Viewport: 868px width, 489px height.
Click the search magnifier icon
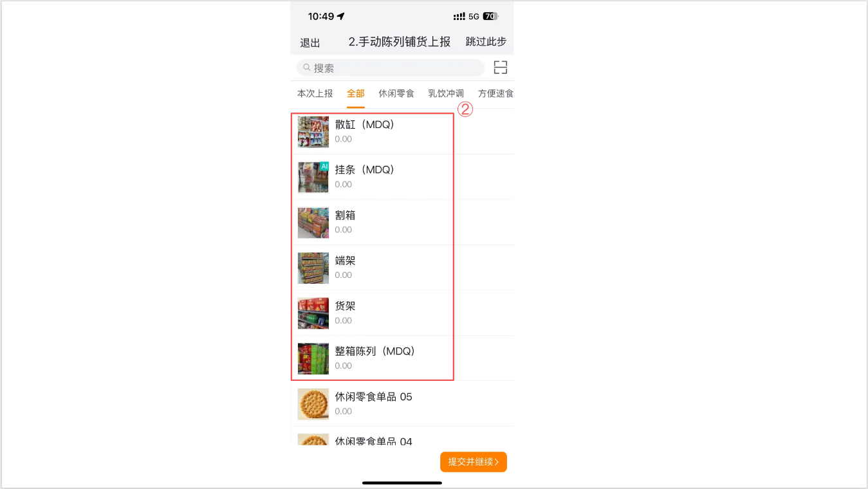[307, 68]
